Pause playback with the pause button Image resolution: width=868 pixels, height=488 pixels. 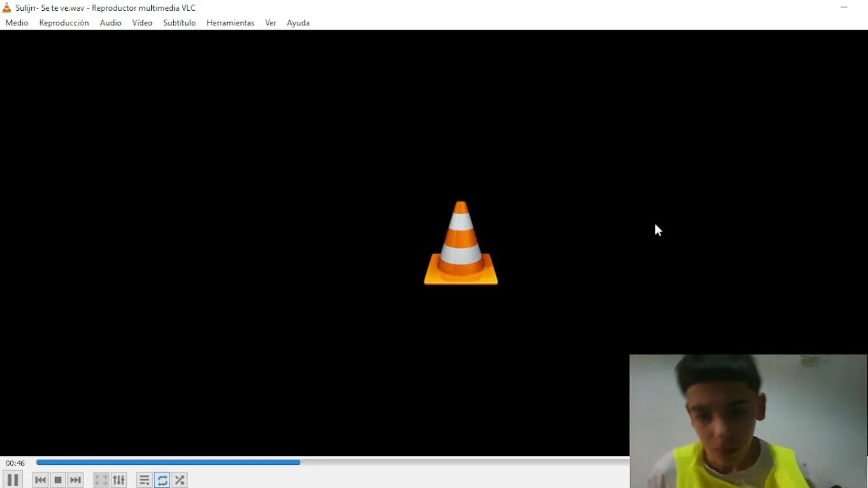coord(13,480)
